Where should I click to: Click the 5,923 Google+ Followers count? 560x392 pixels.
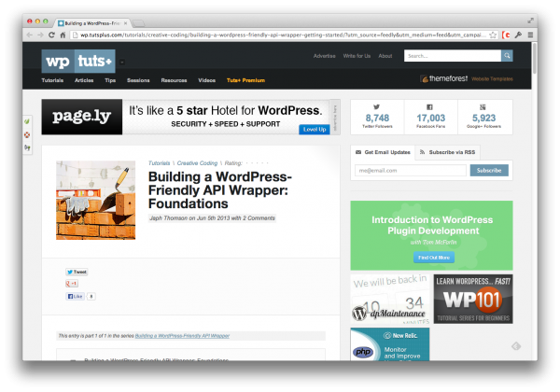(483, 118)
